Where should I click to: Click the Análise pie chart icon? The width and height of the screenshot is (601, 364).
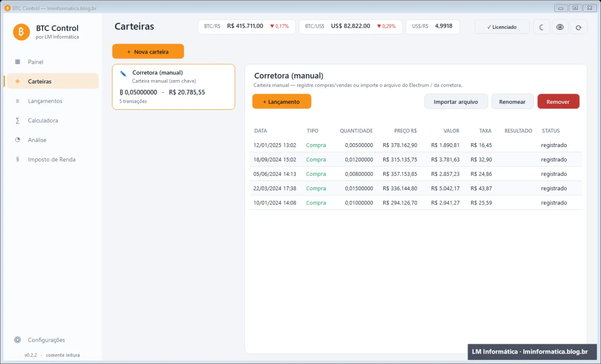(x=18, y=140)
